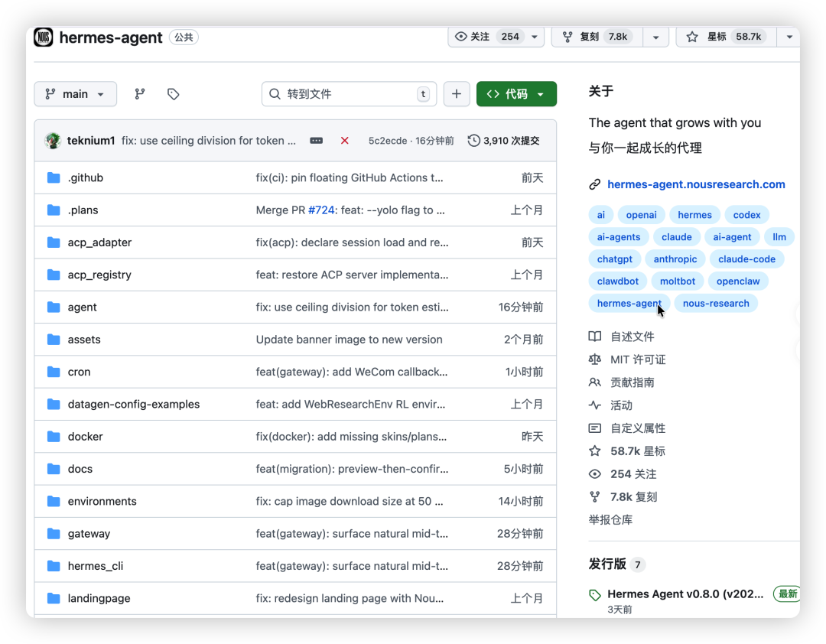Select the moltbot topic tag
This screenshot has width=826, height=644.
678,281
